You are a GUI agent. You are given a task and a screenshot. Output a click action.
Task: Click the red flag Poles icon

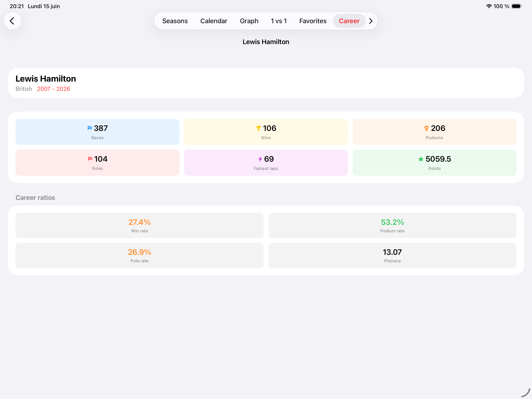tap(90, 159)
